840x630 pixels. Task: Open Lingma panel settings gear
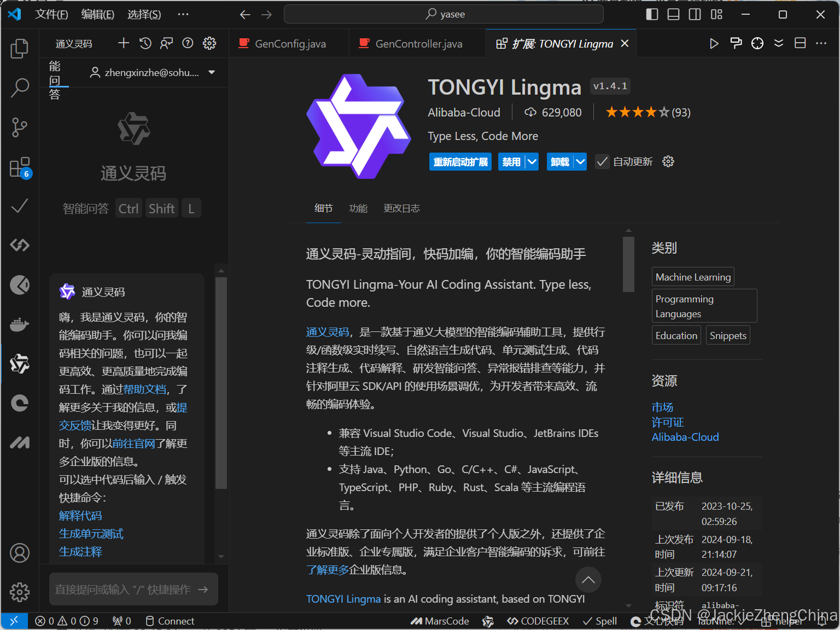pyautogui.click(x=209, y=43)
